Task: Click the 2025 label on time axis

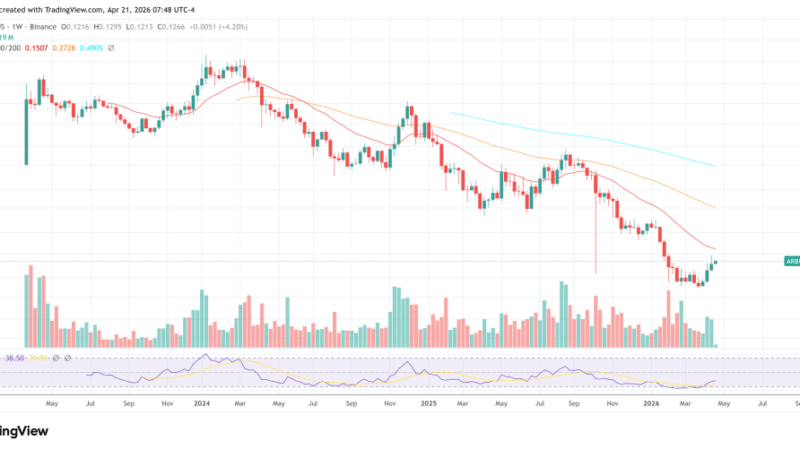Action: coord(428,403)
